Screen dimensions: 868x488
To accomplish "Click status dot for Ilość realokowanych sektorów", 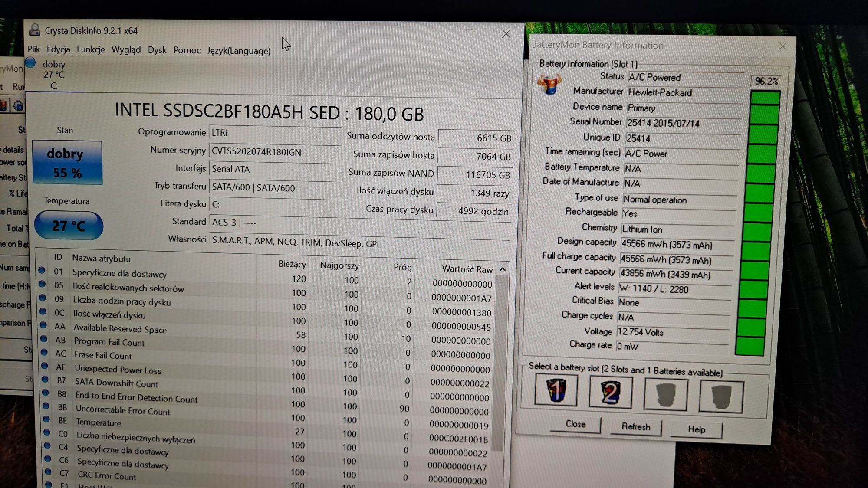I will pos(42,284).
